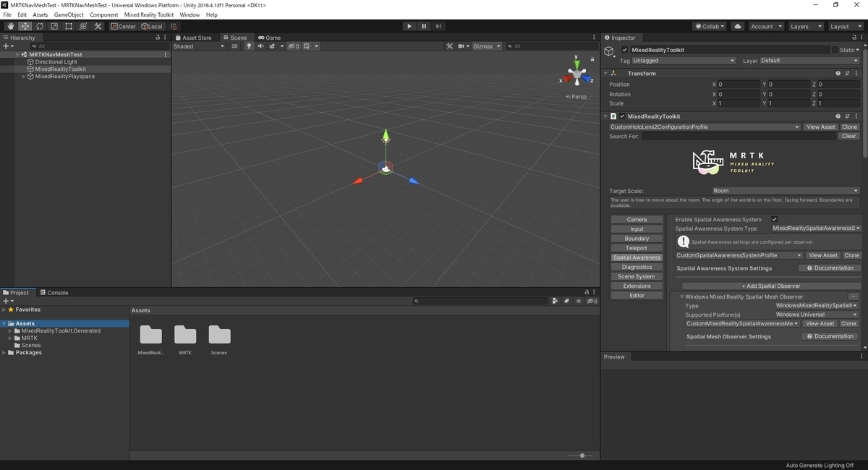Select the combined Transform tool
The width and height of the screenshot is (868, 470).
tap(83, 26)
